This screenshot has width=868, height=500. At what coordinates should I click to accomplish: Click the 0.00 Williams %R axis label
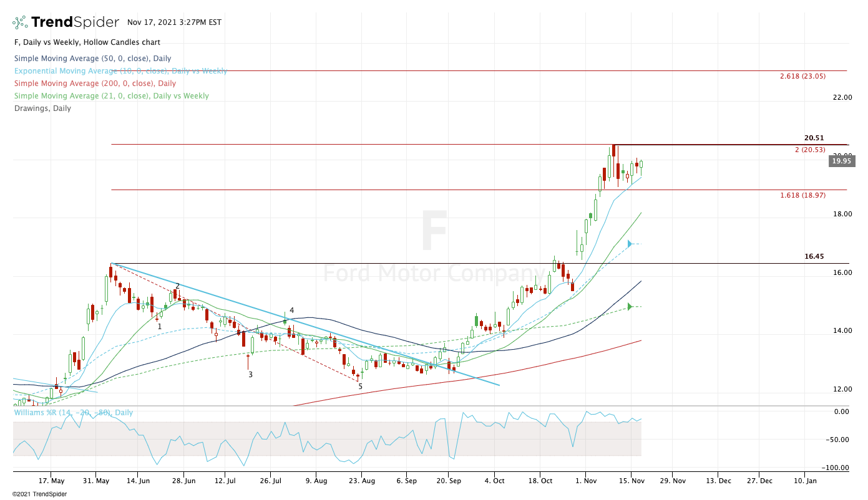click(x=842, y=411)
